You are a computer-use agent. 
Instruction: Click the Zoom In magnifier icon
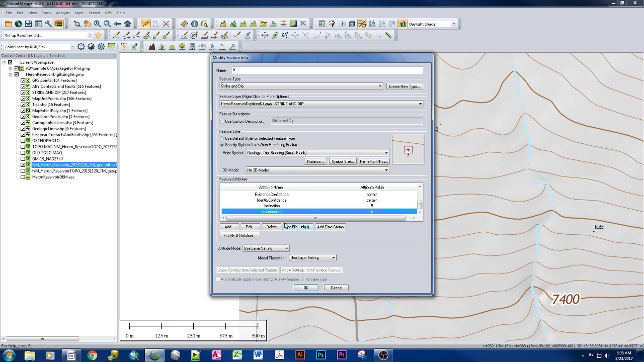[97, 24]
